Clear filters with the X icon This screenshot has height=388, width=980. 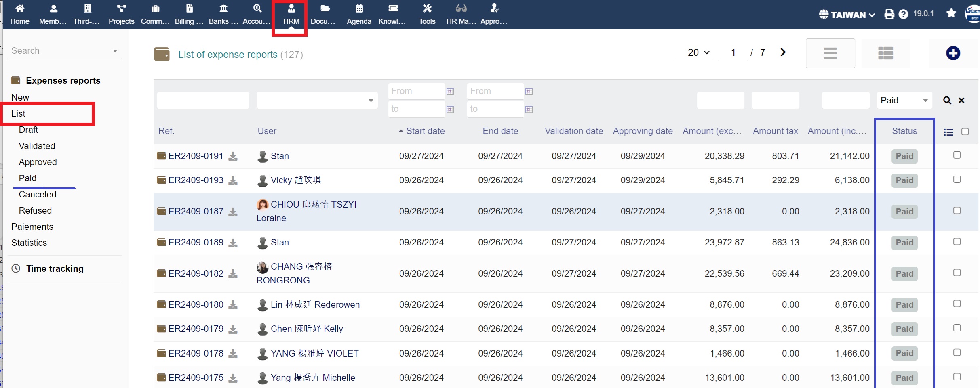[x=961, y=101]
